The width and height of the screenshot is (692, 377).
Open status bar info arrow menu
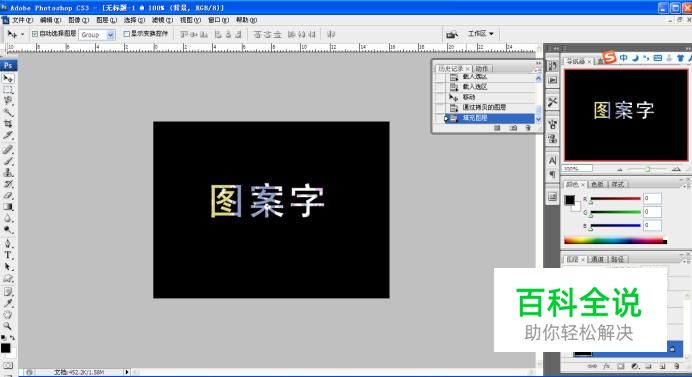click(127, 372)
